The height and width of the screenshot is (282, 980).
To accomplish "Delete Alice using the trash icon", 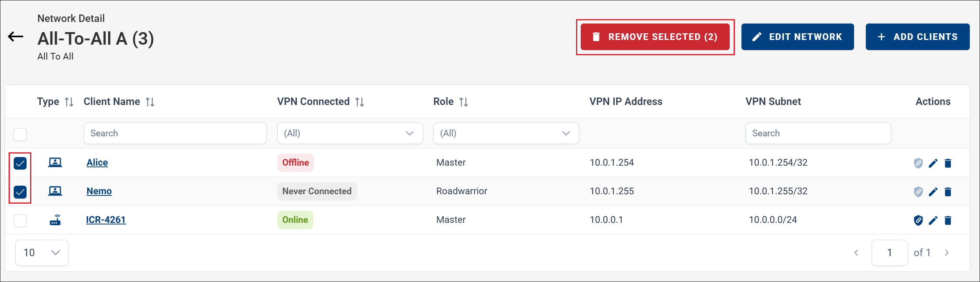I will coord(948,163).
